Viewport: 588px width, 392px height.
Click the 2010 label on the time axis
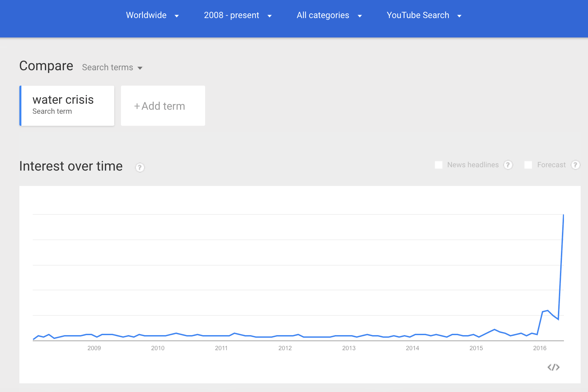coord(158,348)
